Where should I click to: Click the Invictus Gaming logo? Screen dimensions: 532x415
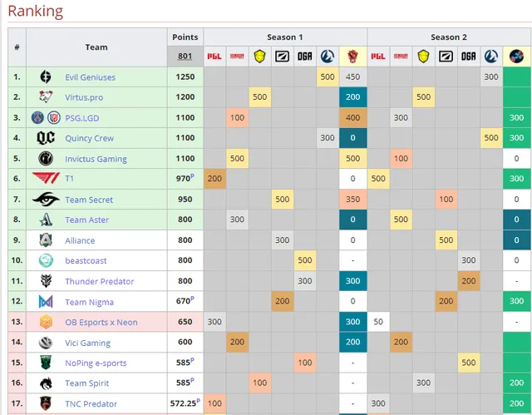(x=46, y=159)
